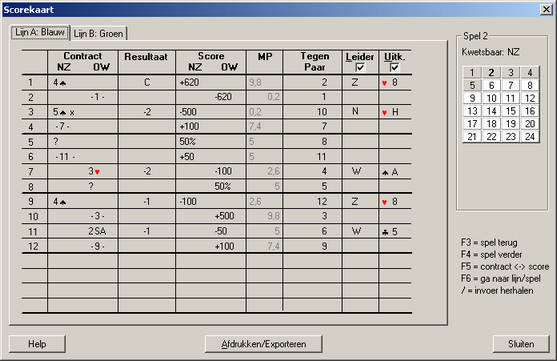Click opponent pair 12 in row 9
The height and width of the screenshot is (361, 557).
point(322,201)
